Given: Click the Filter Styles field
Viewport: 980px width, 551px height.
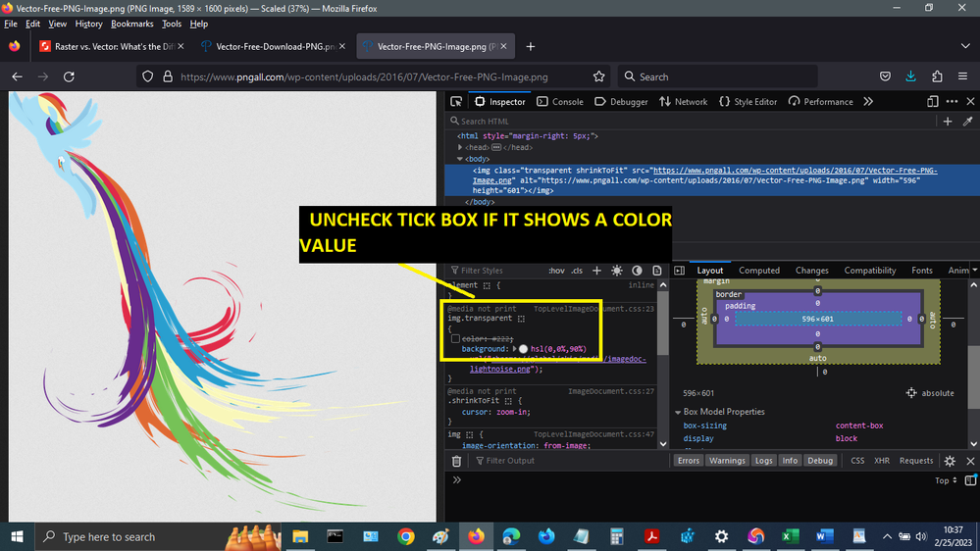Looking at the screenshot, I should (495, 271).
